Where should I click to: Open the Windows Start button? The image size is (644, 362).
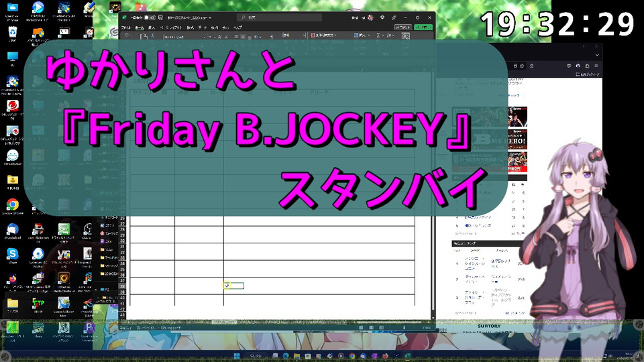237,355
